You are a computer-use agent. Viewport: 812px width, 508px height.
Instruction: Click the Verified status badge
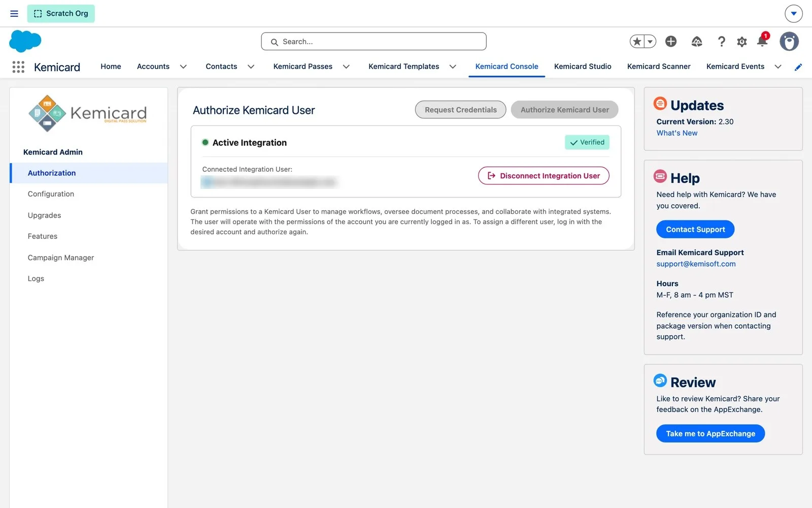click(x=587, y=142)
